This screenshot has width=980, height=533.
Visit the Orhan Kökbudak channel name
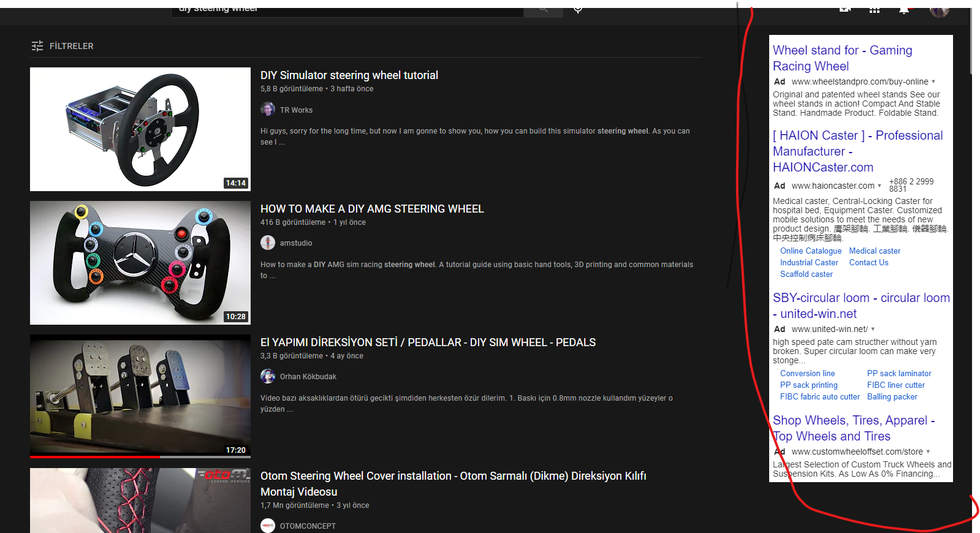[x=308, y=377]
